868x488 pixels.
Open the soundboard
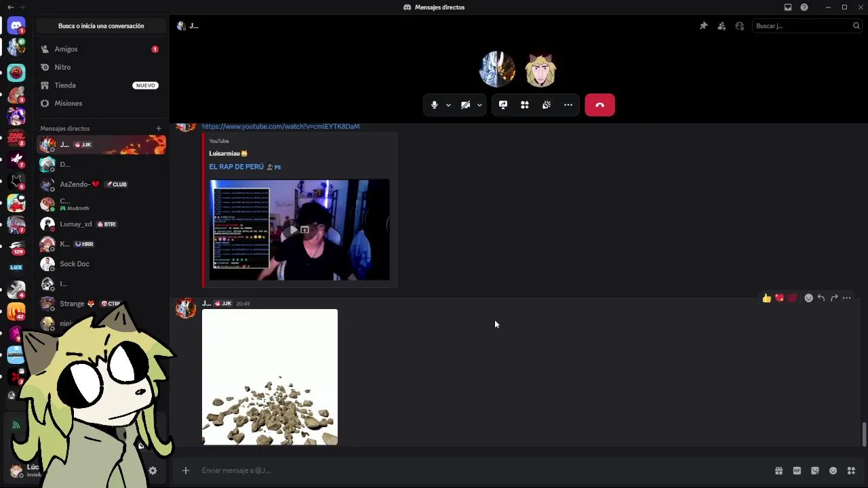click(547, 105)
